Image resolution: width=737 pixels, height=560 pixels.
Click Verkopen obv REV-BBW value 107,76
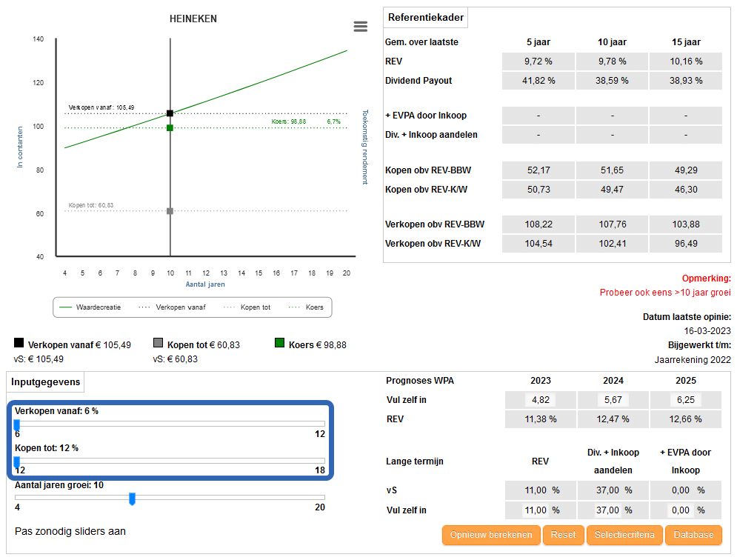coord(612,224)
